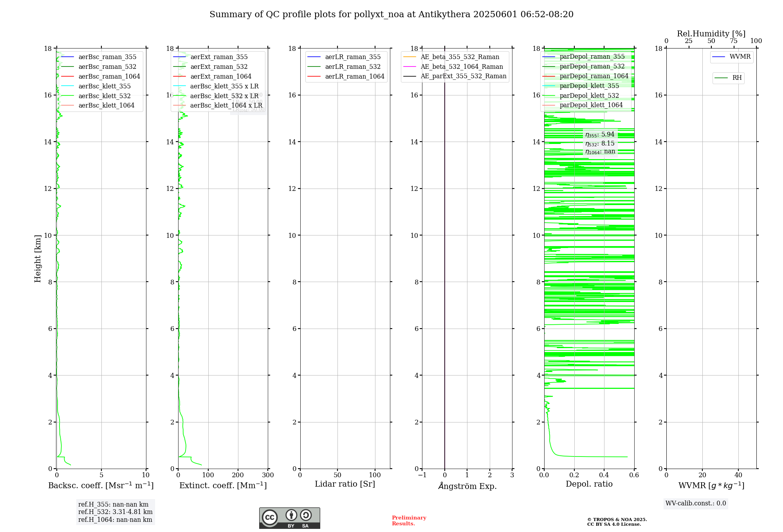
Task: Click the Creative Commons CC icon
Action: point(270,517)
